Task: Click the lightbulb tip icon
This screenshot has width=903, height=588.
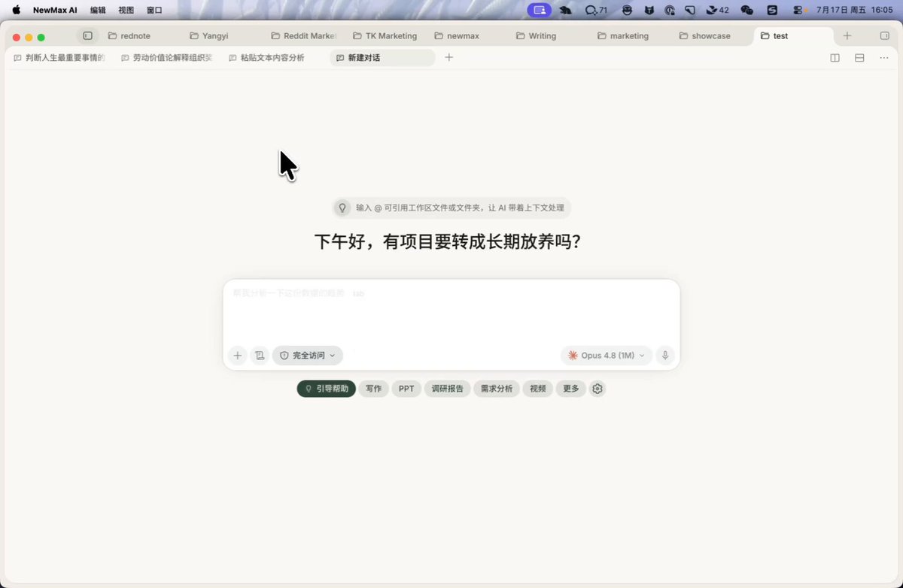Action: 342,208
